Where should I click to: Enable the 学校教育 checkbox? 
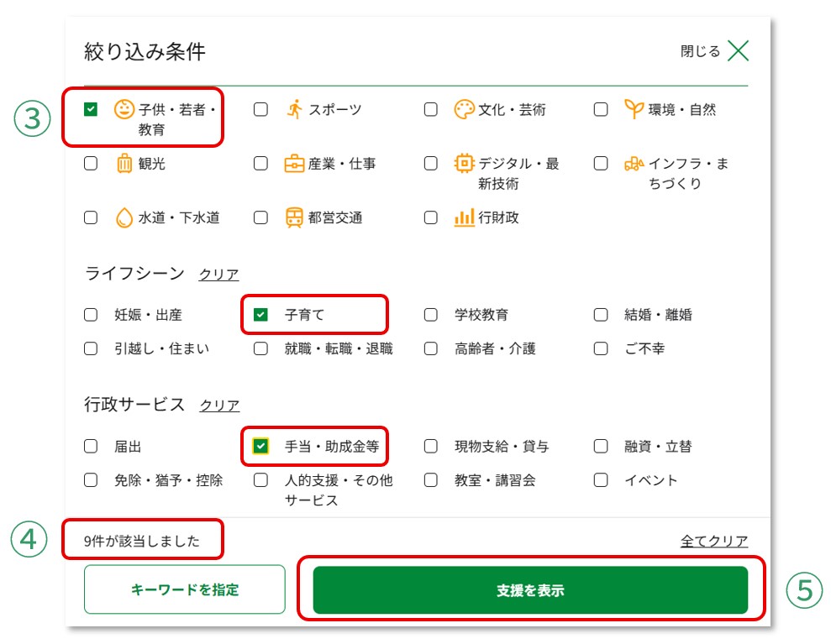point(430,315)
